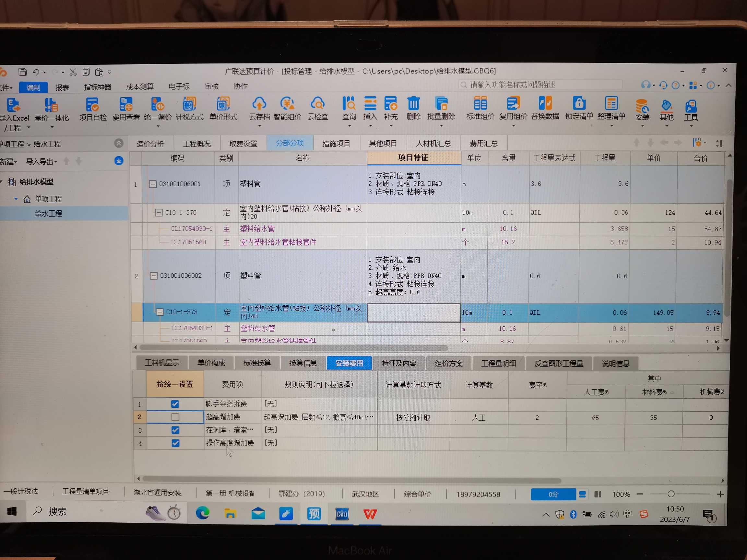Image resolution: width=747 pixels, height=560 pixels.
Task: Open the 新建 dropdown
Action: [8, 162]
